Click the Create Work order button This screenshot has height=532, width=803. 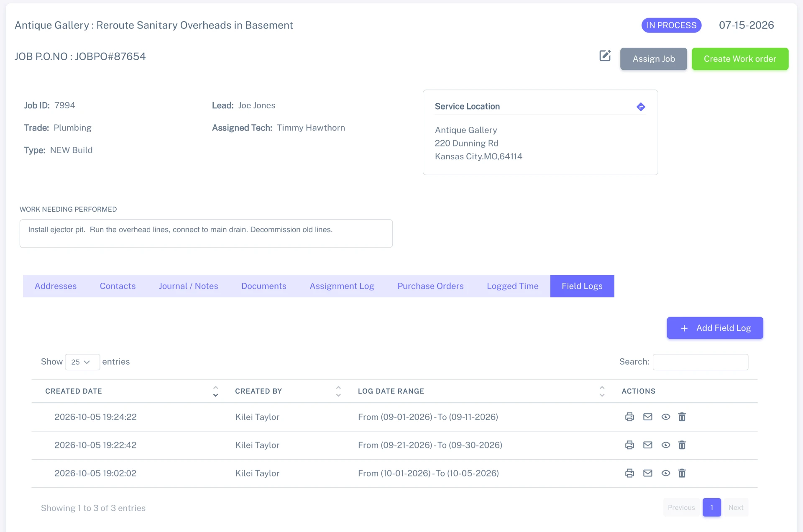click(740, 59)
